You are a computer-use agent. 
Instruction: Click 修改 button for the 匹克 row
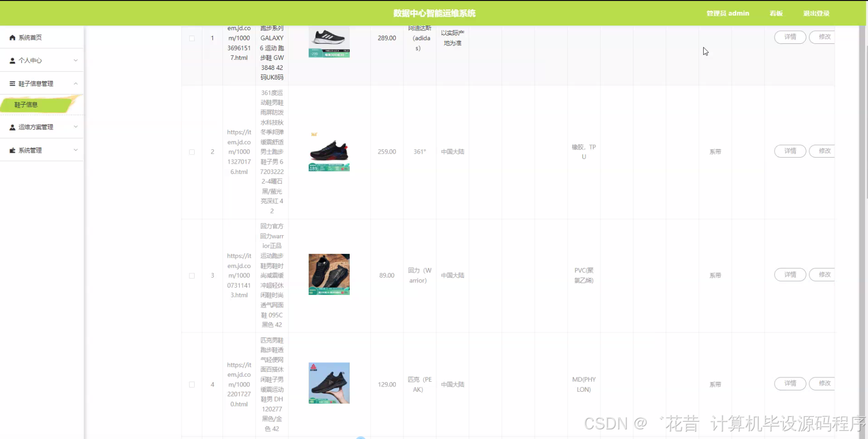coord(823,384)
